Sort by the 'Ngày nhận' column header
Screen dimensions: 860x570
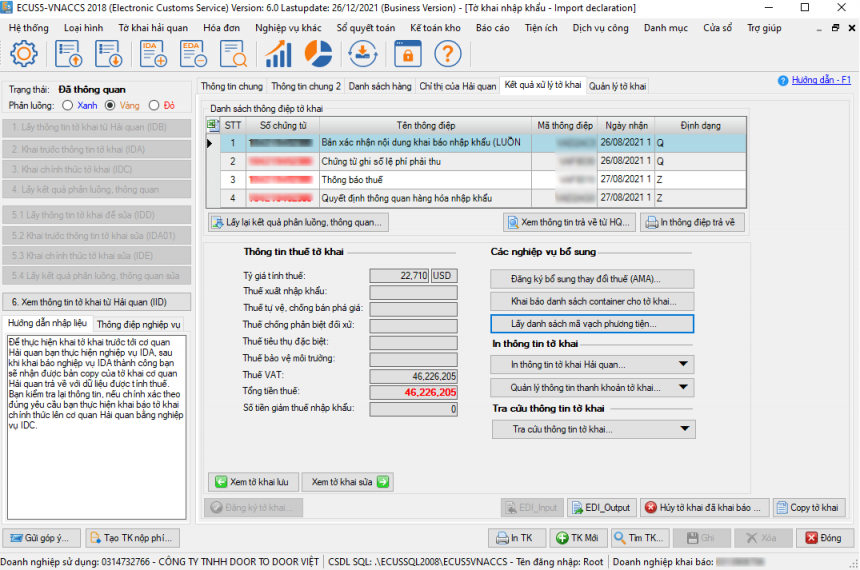[626, 126]
